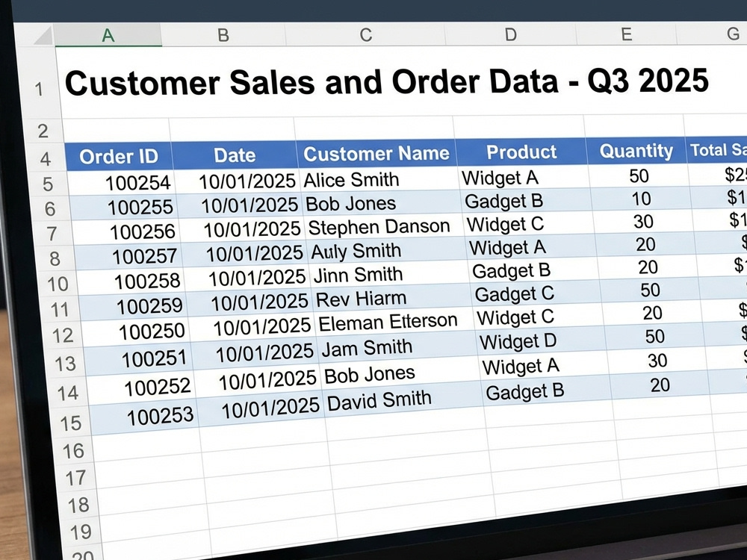This screenshot has height=560, width=747.
Task: Select column A header
Action: [108, 35]
